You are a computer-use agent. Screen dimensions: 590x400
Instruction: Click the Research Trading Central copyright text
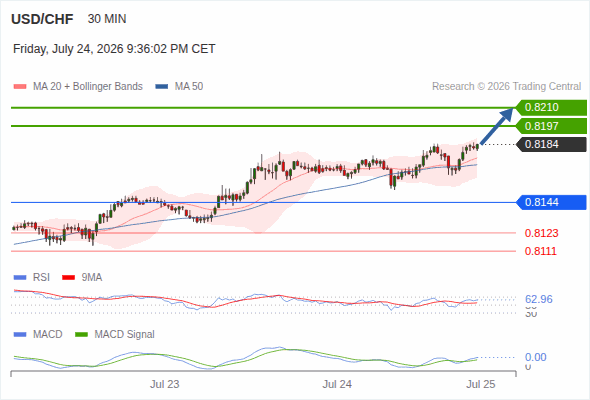506,87
